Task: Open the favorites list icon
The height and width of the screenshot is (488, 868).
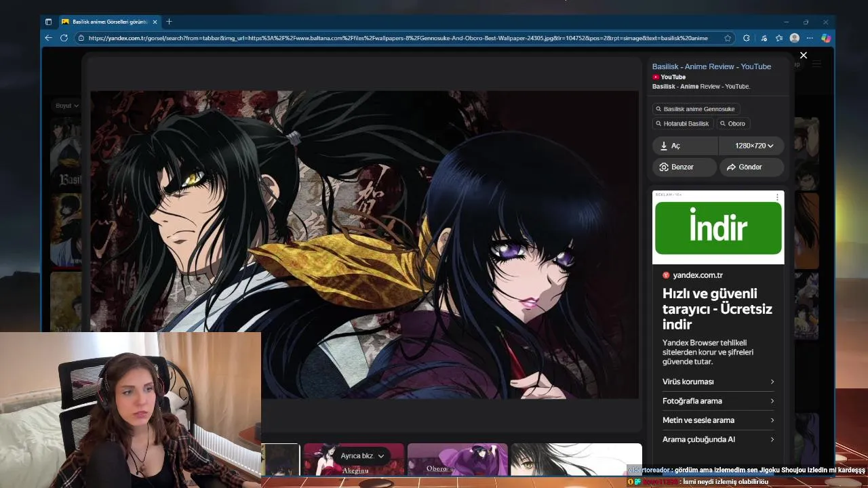Action: pyautogui.click(x=779, y=38)
